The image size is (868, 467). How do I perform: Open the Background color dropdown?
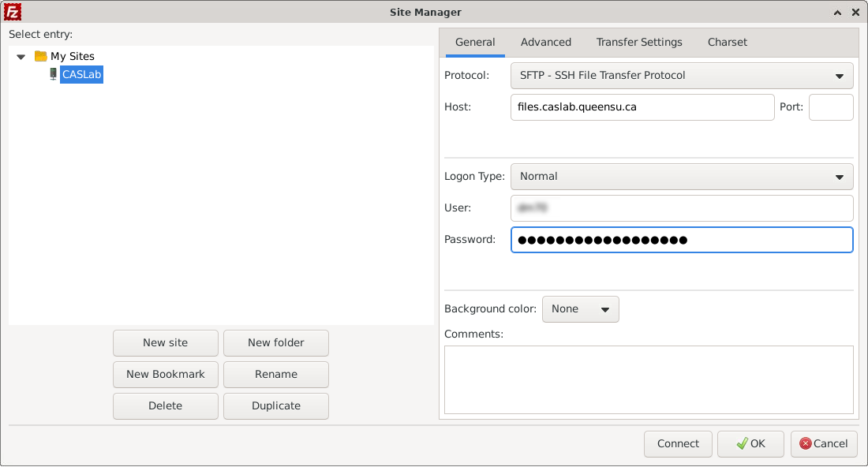[580, 308]
